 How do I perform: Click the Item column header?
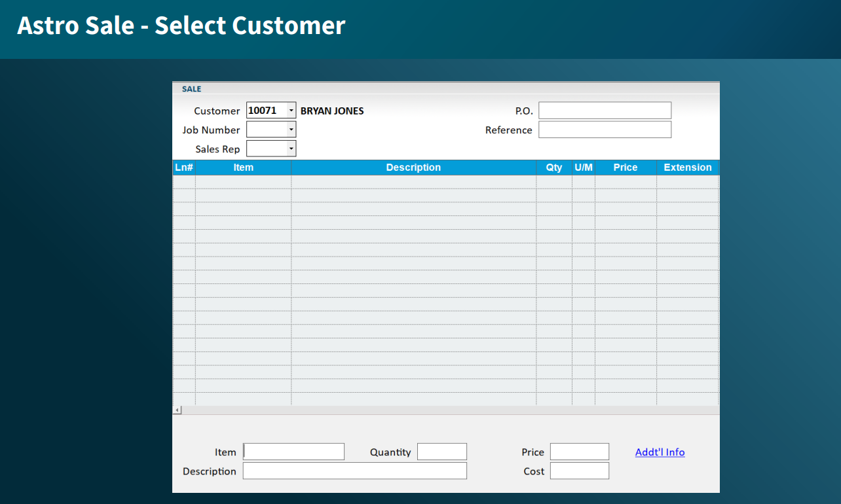pyautogui.click(x=243, y=168)
